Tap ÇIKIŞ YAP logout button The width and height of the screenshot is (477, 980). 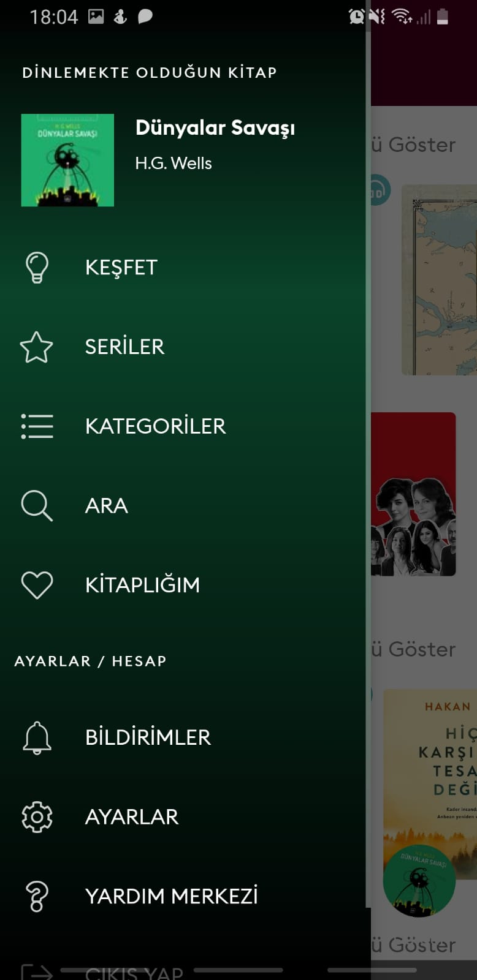tap(134, 972)
